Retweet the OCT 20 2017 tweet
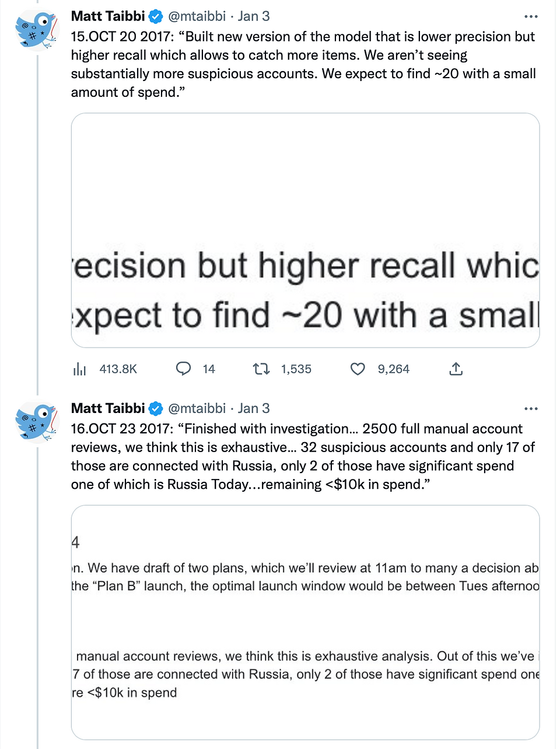The width and height of the screenshot is (560, 749). pyautogui.click(x=261, y=369)
